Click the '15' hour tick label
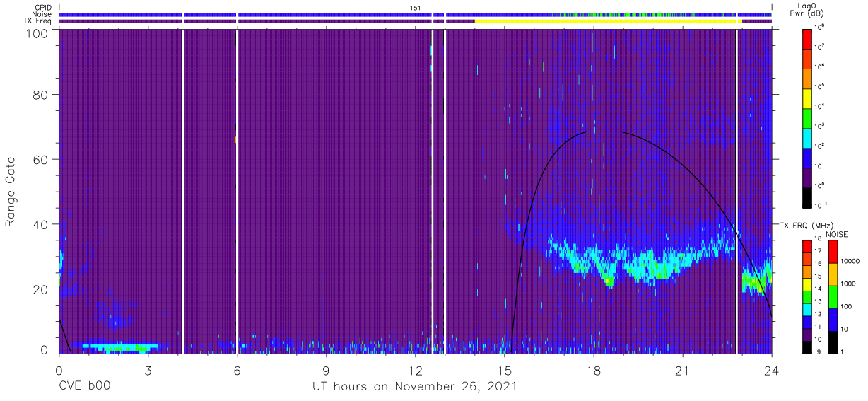 [504, 370]
